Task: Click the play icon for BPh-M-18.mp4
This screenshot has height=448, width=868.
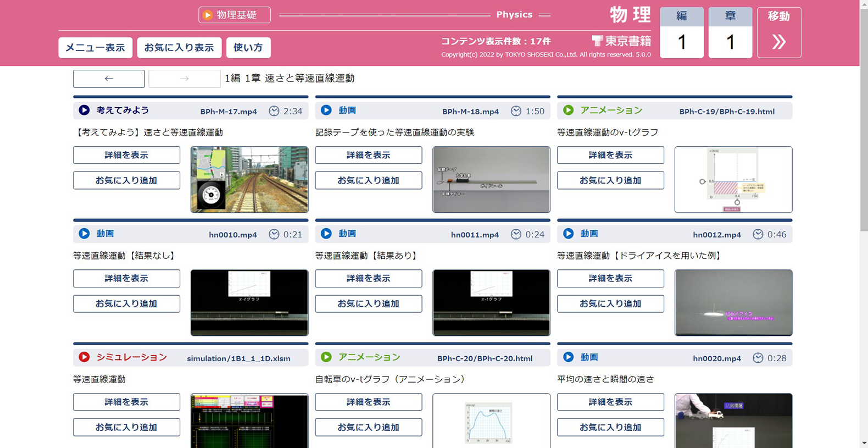Action: pyautogui.click(x=326, y=110)
